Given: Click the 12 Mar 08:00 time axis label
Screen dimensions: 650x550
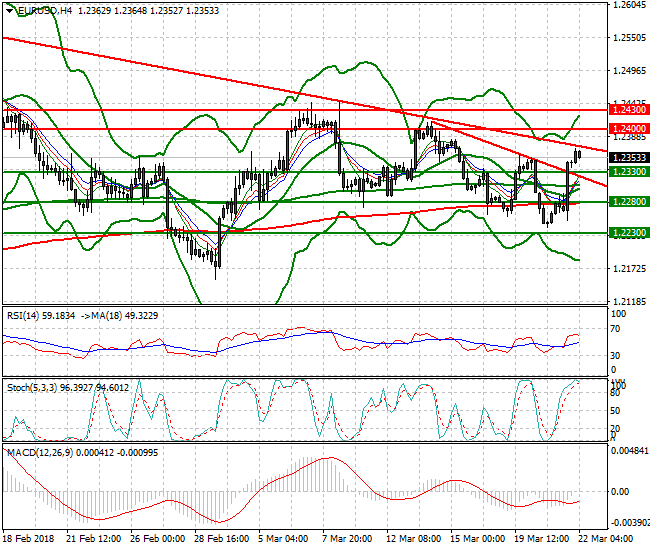Looking at the screenshot, I should pos(413,539).
